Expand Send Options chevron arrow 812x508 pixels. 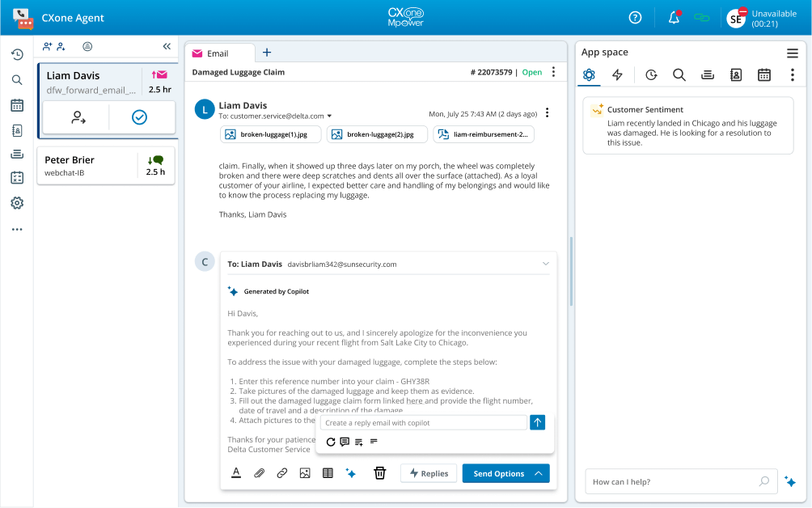[539, 473]
